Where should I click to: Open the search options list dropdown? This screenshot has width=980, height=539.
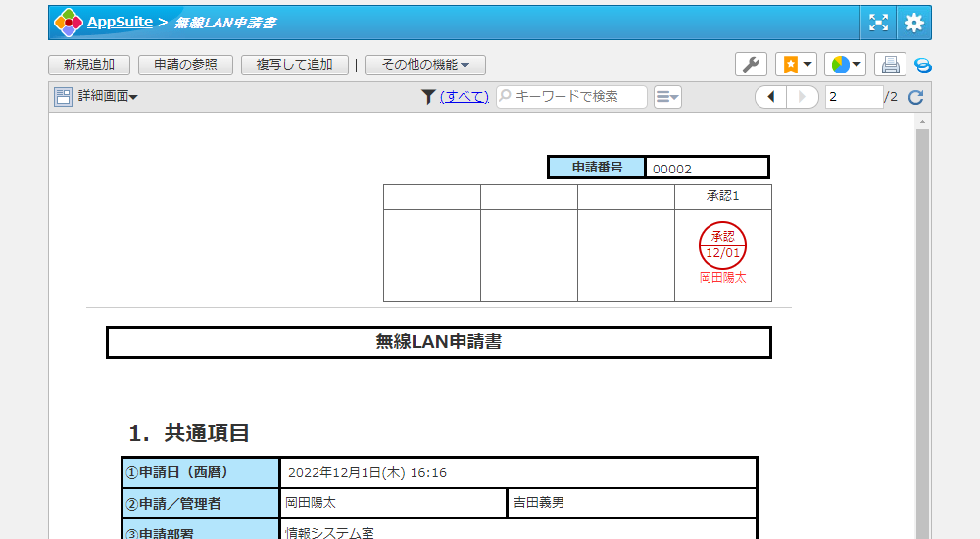tap(667, 97)
